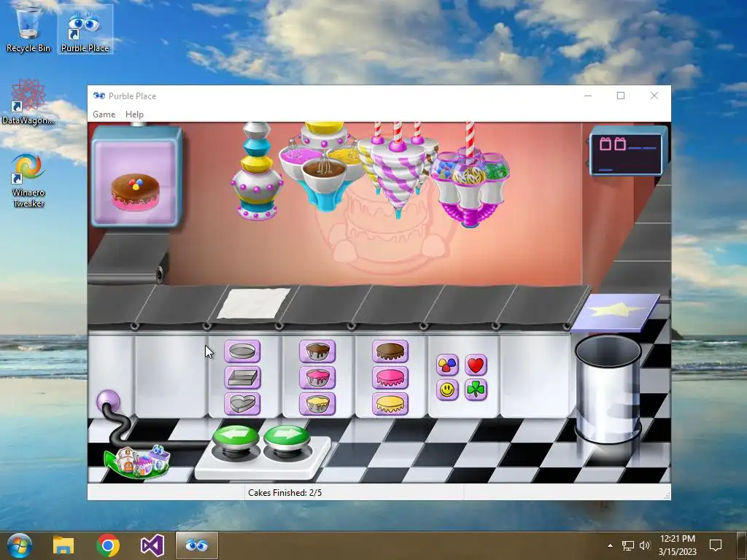This screenshot has width=747, height=560.
Task: Choose the strawberry pink batter bowl button
Action: click(x=317, y=378)
